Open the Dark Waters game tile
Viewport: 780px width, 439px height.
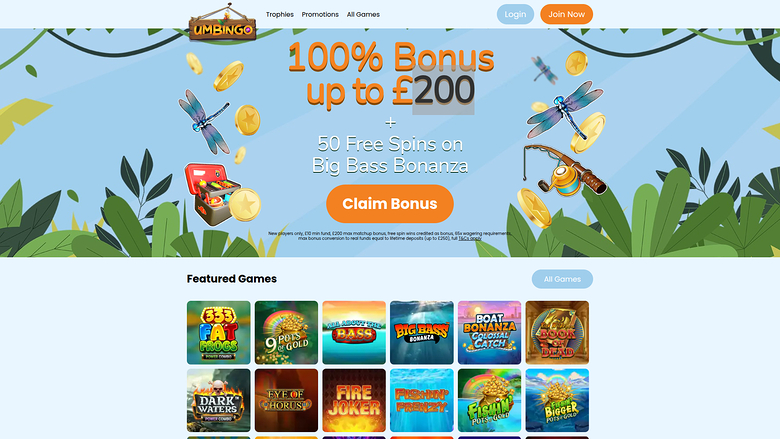219,400
